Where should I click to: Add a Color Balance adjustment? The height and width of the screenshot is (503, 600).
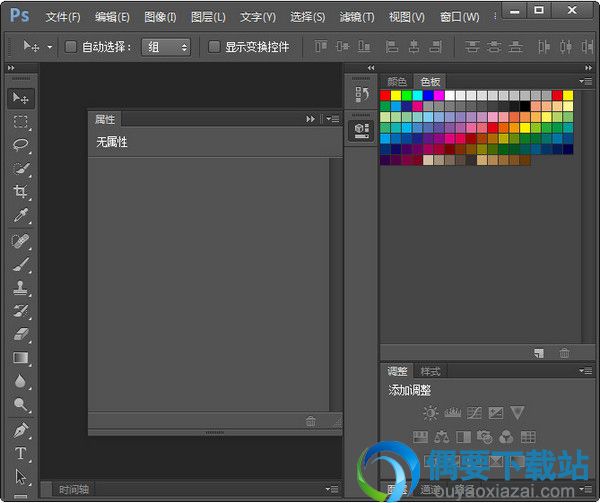click(x=442, y=437)
